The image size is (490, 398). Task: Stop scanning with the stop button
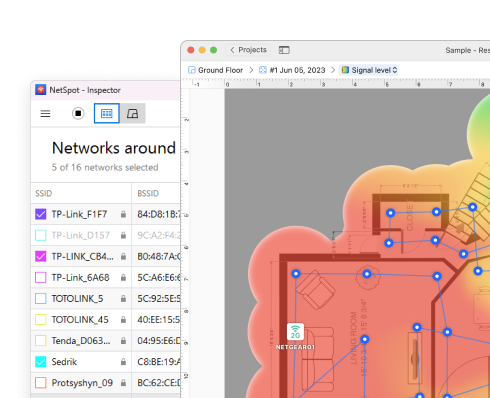78,113
